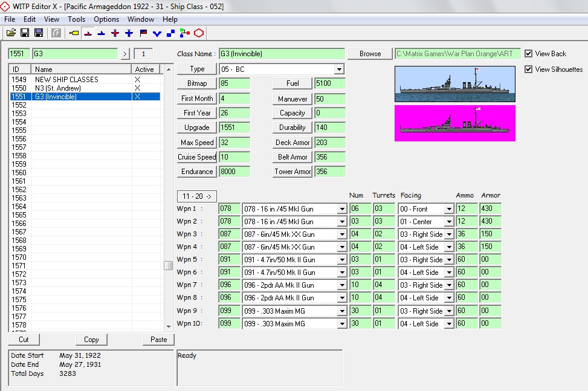Click the hierarchy tree toolbar icon
Screen dimensions: 588x391
pos(184,33)
